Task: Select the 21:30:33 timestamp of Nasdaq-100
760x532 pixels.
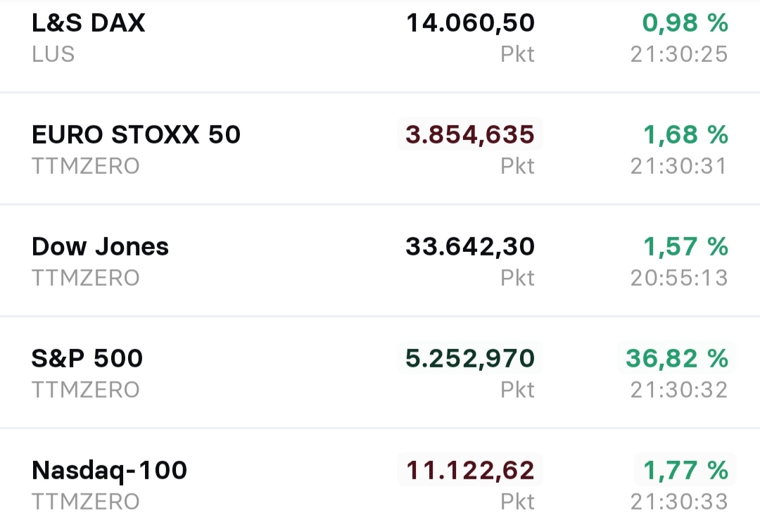Action: [678, 501]
